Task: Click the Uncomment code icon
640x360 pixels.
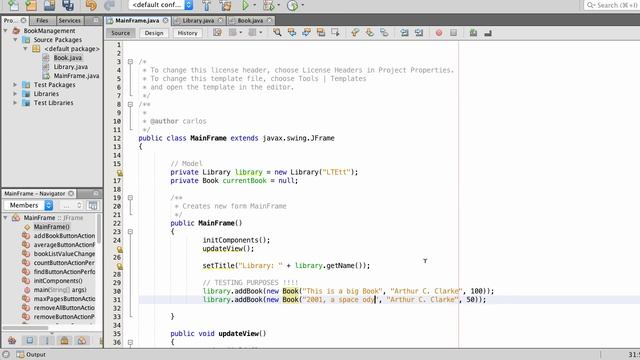Action: click(x=488, y=33)
